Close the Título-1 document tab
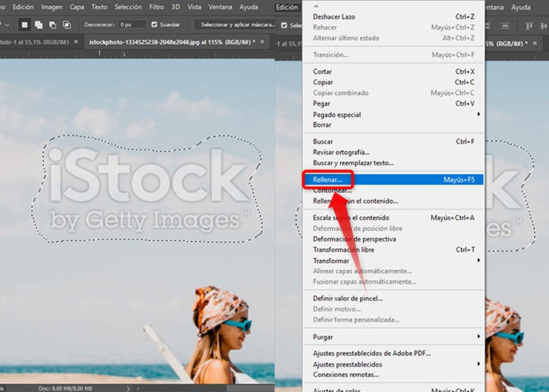Viewport: 549px width, 392px height. [x=76, y=42]
